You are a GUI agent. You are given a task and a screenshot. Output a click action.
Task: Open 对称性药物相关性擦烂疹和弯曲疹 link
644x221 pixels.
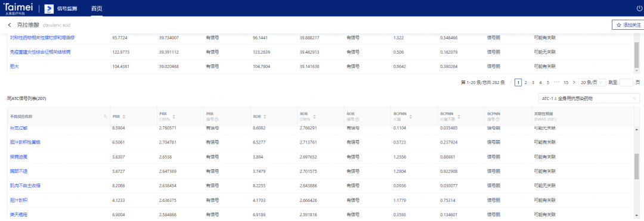click(42, 38)
